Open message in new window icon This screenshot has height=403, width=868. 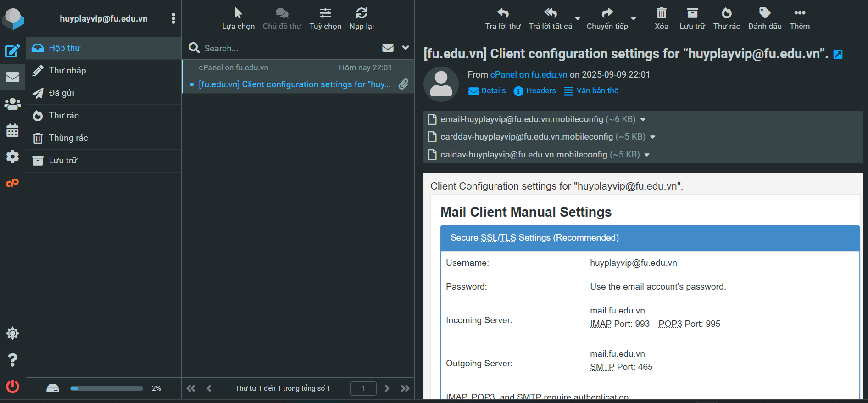[838, 55]
